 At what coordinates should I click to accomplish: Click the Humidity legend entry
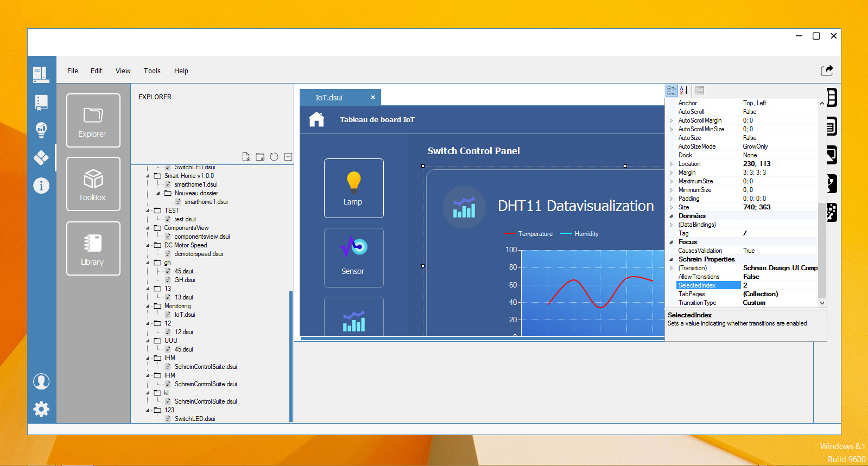tap(580, 234)
